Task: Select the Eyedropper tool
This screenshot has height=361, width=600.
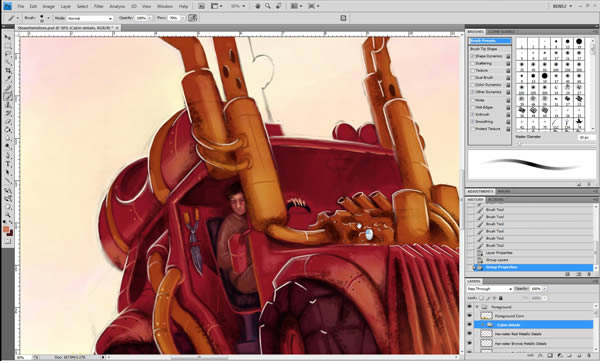Action: click(x=7, y=79)
